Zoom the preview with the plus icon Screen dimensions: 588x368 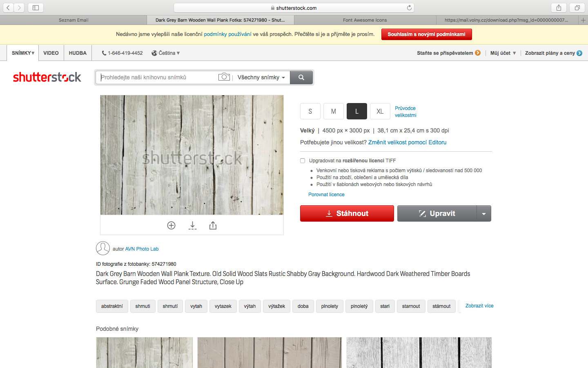[x=171, y=225]
